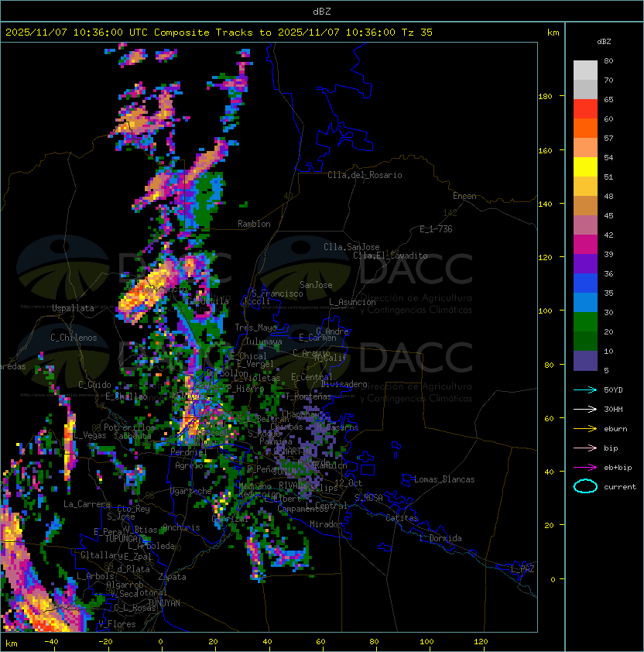
Task: Click the V_Flores map label
Action: coord(117,624)
